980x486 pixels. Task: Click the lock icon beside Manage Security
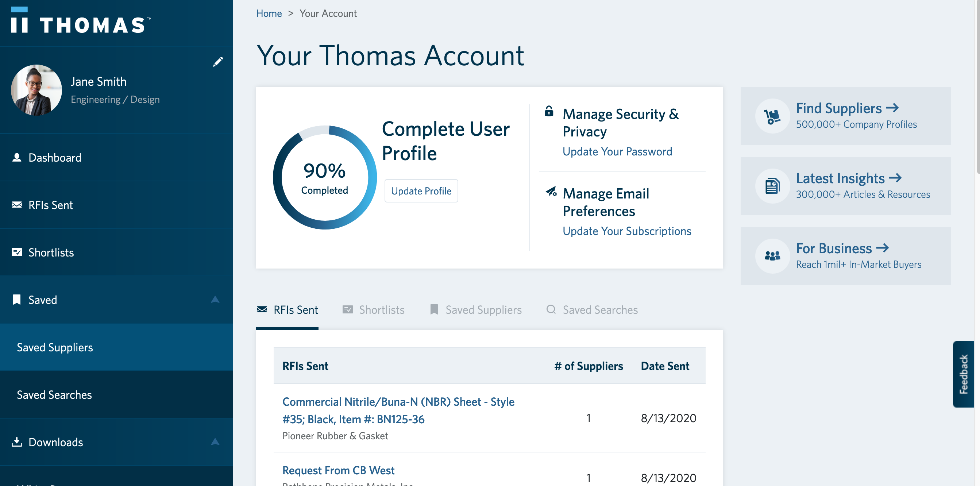pyautogui.click(x=549, y=113)
